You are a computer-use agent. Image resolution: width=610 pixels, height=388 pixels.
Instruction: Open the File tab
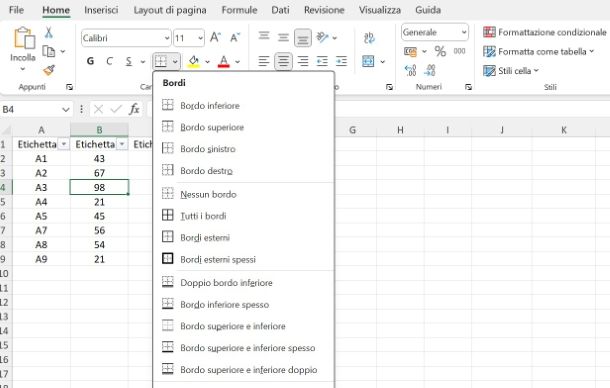pyautogui.click(x=16, y=10)
